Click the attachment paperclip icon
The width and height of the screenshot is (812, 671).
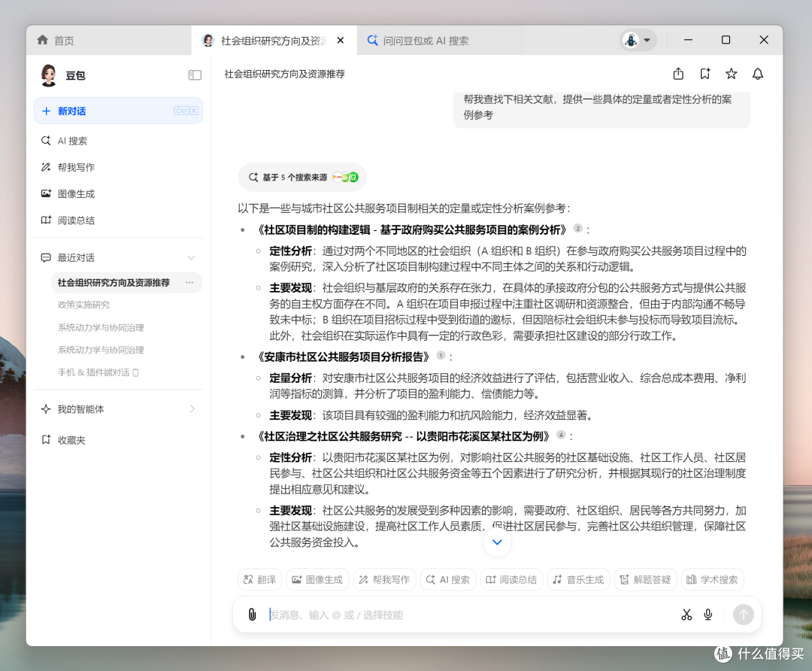tap(252, 615)
